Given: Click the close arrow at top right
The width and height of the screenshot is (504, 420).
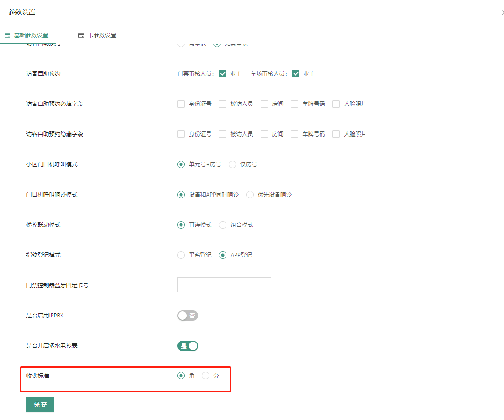Looking at the screenshot, I should (502, 12).
